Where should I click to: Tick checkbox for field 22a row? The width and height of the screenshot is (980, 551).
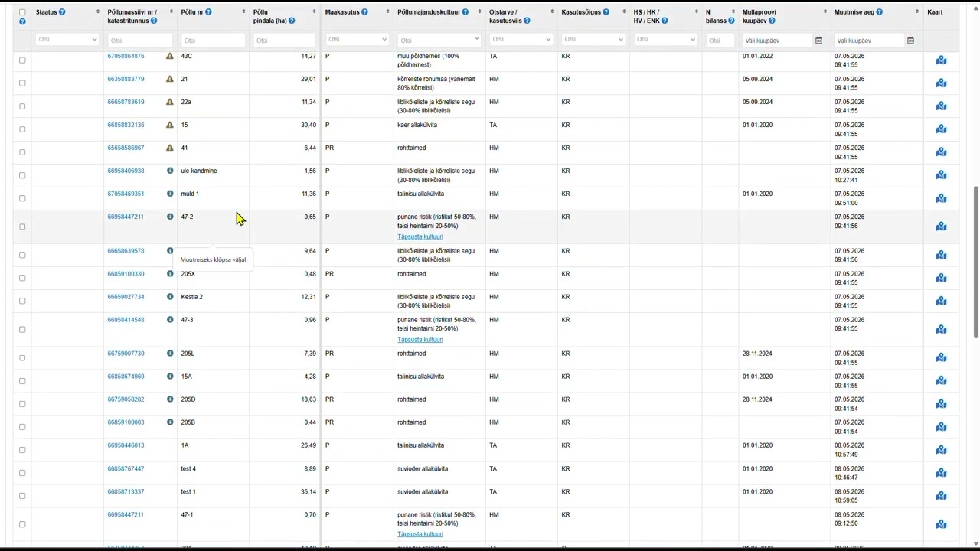(22, 106)
